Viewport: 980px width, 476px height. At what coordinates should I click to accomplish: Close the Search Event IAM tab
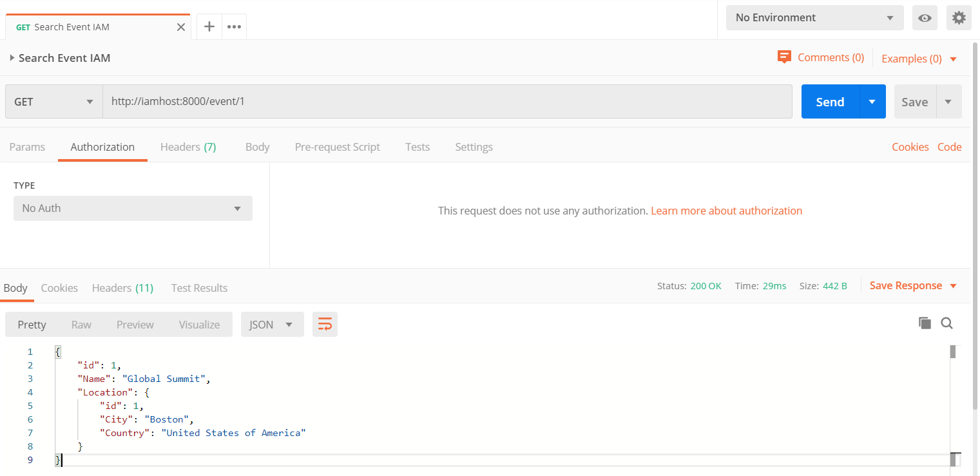tap(181, 27)
